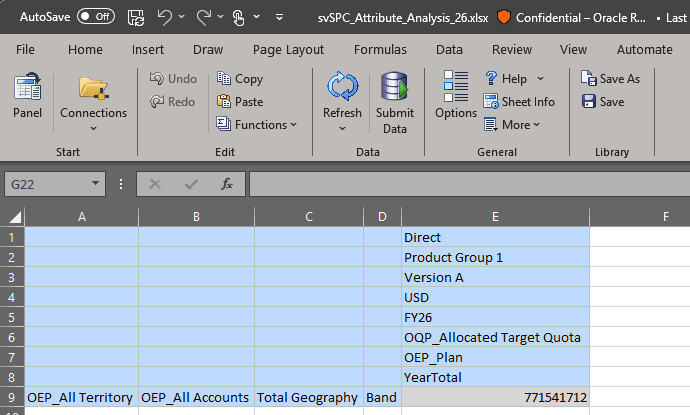Click the Copy button in Edit group
This screenshot has width=690, height=415.
[x=240, y=79]
